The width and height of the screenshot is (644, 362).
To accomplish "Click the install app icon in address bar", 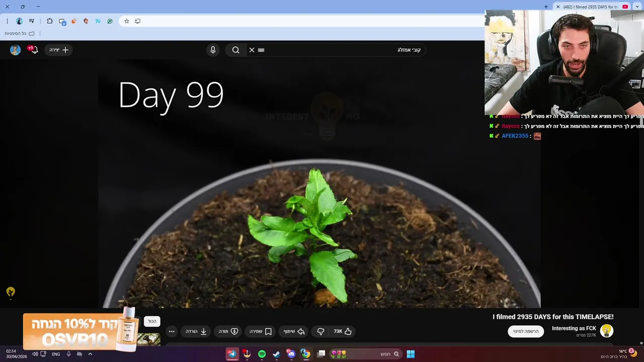I will 138,21.
